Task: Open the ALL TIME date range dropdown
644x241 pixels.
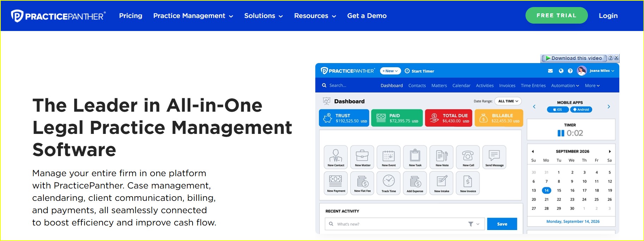Action: point(508,101)
